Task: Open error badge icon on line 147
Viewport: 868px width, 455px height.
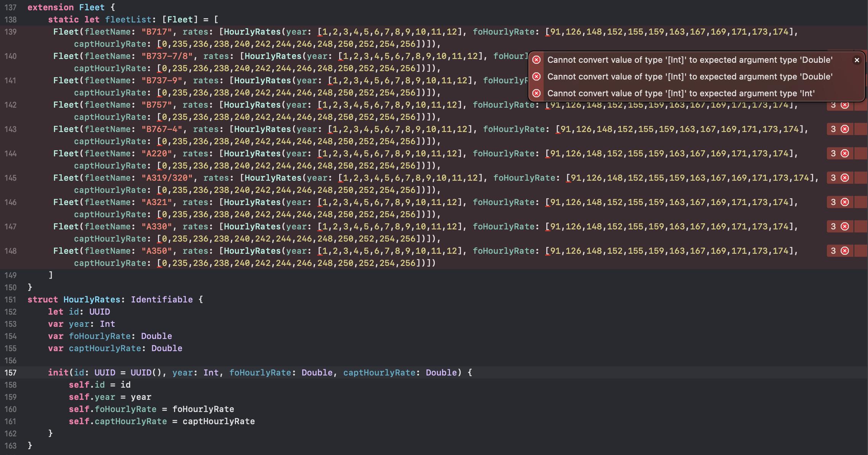Action: click(x=845, y=226)
